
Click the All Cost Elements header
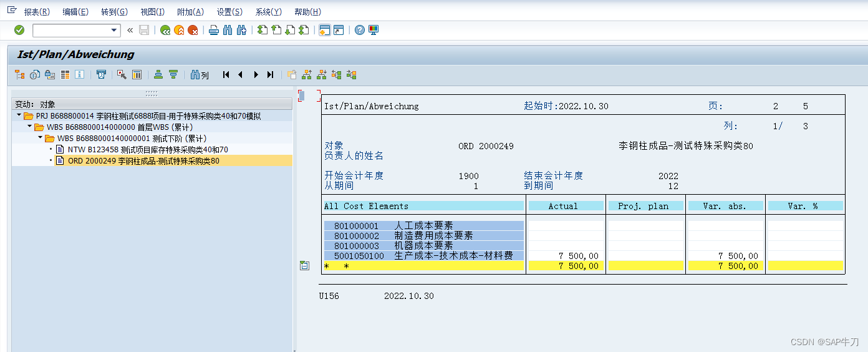[x=423, y=206]
